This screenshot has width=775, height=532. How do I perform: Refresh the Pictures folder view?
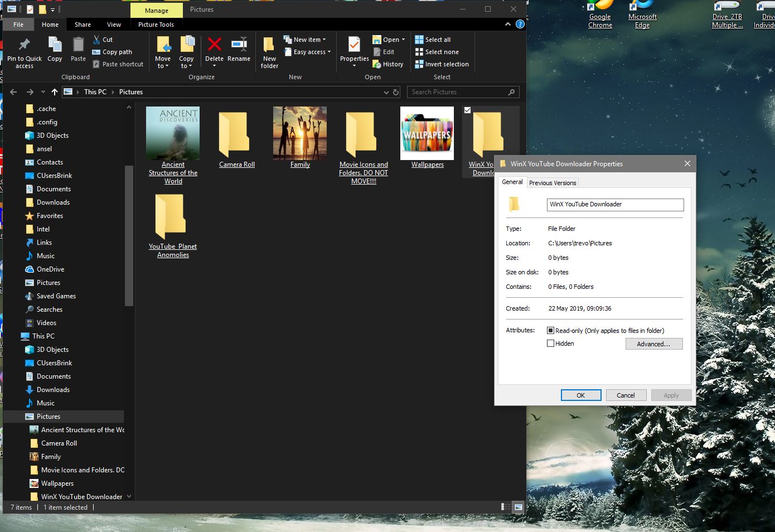click(x=396, y=92)
